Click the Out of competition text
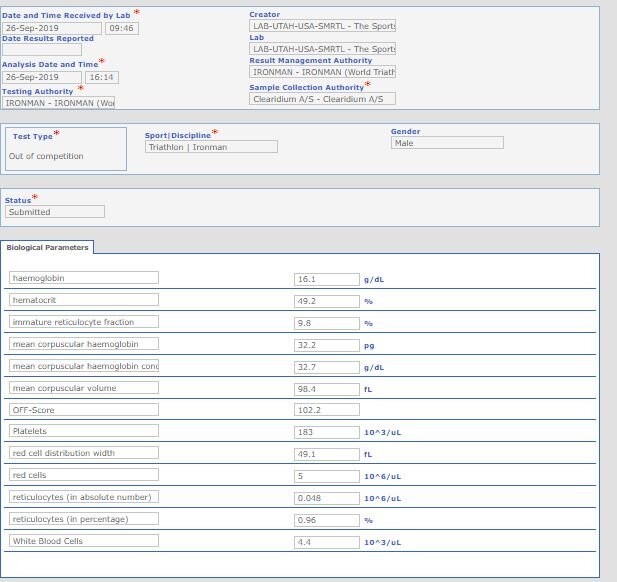Viewport: 617px width, 582px height. point(46,156)
